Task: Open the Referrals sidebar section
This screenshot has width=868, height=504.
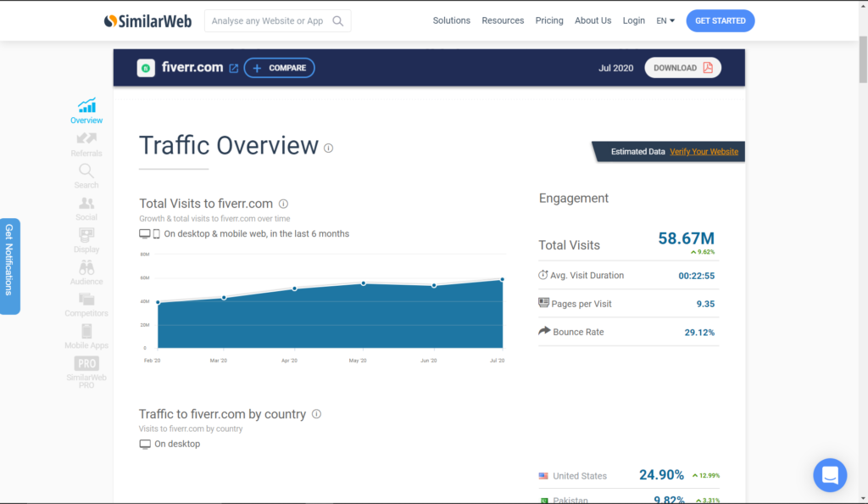Action: 86,139
